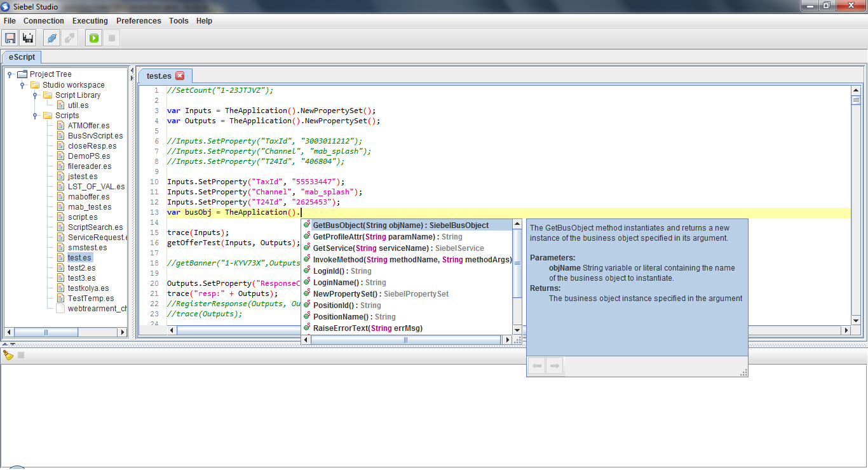This screenshot has height=470, width=868.
Task: Click the autocomplete horizontal scroll right arrow
Action: point(507,340)
